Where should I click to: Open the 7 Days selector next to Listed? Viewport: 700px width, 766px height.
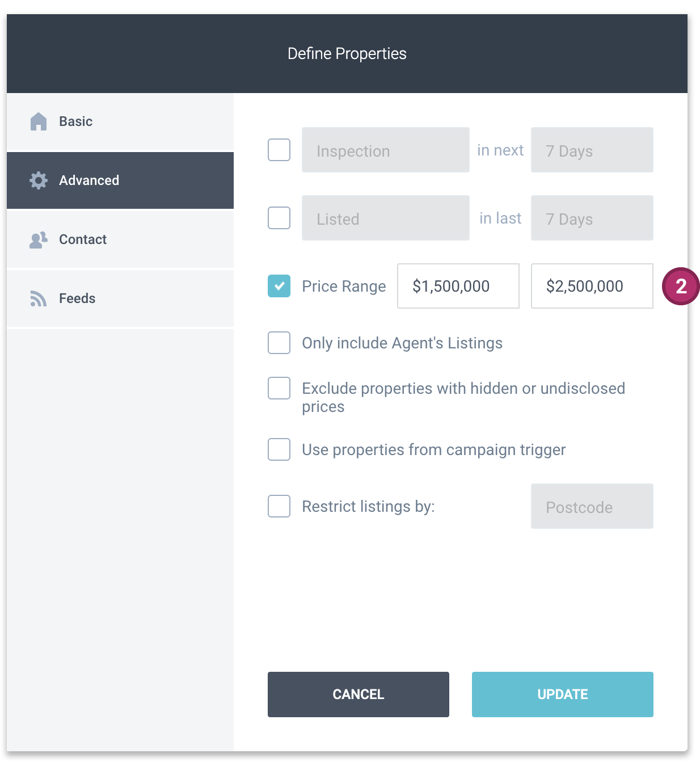click(x=592, y=218)
